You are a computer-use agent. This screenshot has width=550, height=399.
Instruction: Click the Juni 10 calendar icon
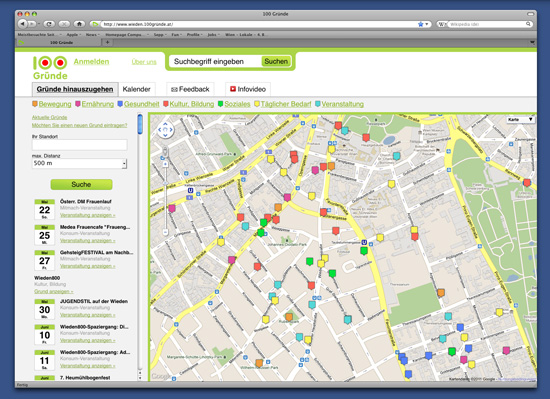point(45,335)
